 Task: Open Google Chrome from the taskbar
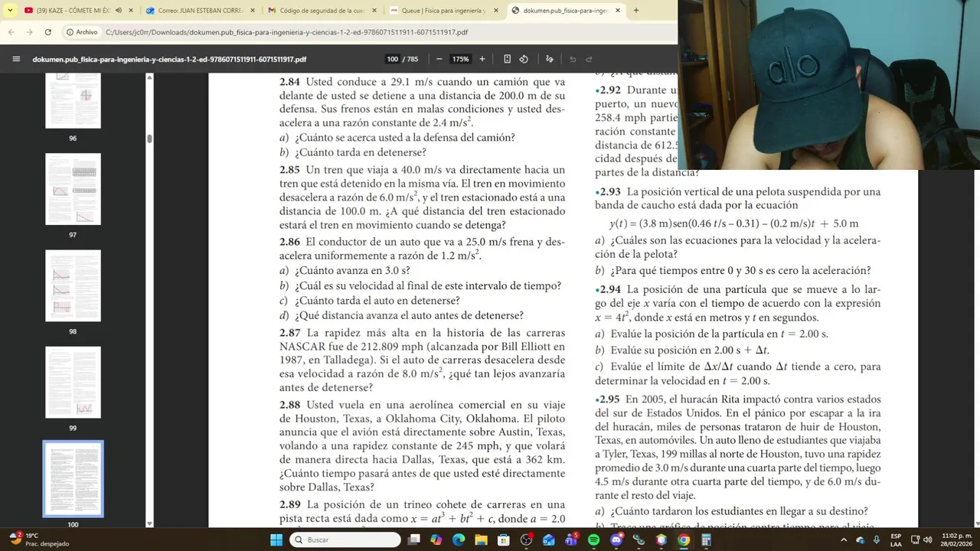(684, 540)
